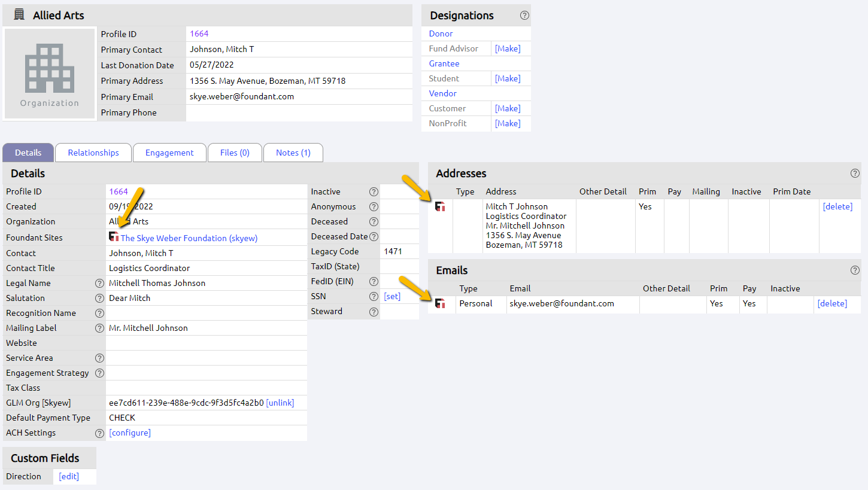Select the Files (0) tab
Image resolution: width=868 pixels, height=490 pixels.
234,153
